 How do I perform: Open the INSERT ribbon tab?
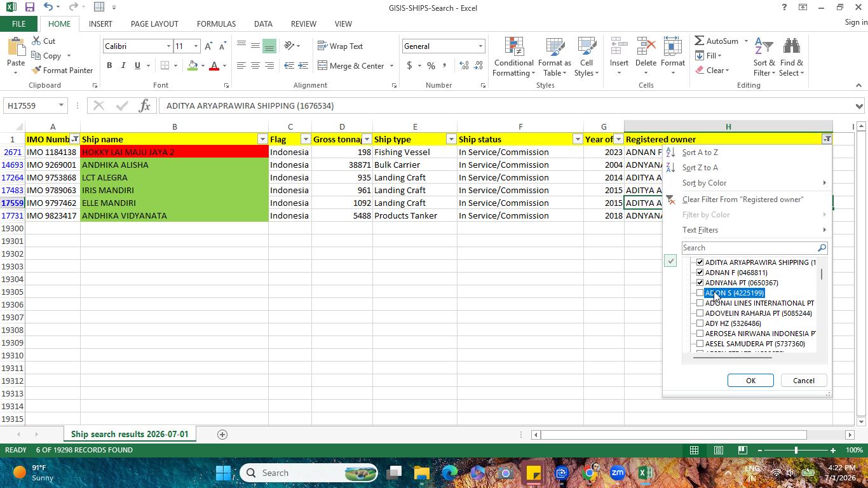(x=100, y=24)
